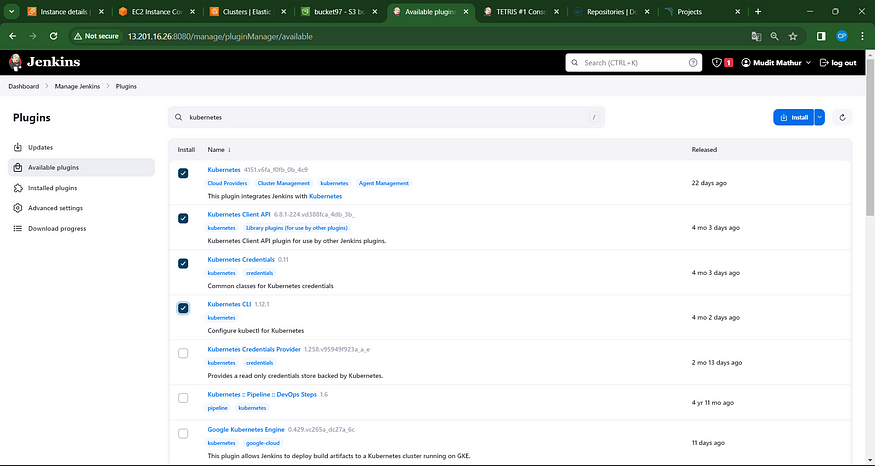Check the Google Kubernetes Engine checkbox
The width and height of the screenshot is (875, 466).
(x=183, y=434)
